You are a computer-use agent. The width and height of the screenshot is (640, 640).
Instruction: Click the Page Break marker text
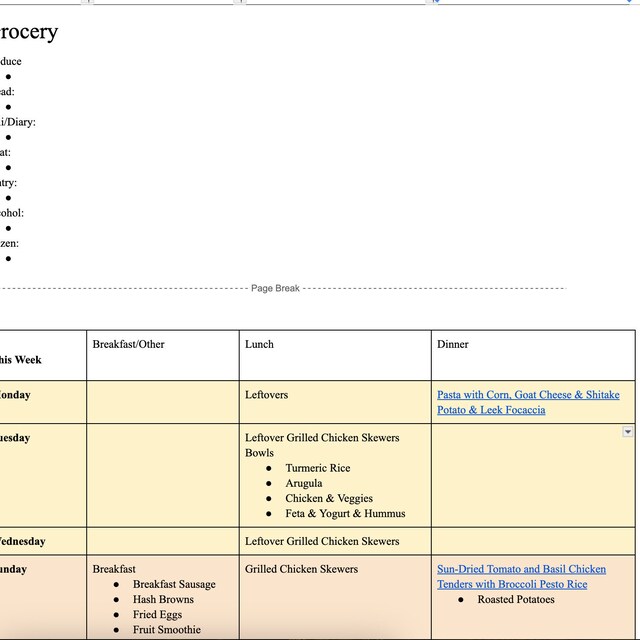pyautogui.click(x=275, y=288)
